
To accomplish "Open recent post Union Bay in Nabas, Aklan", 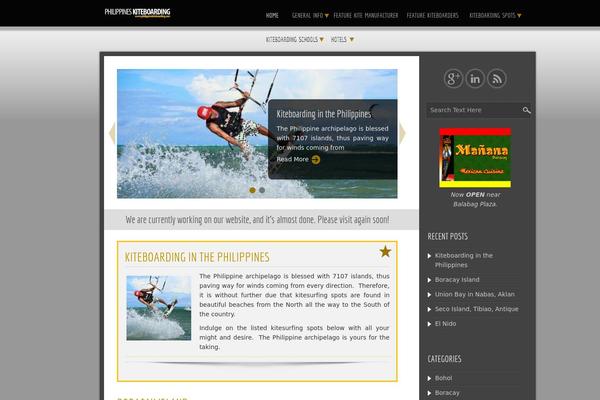I will [x=474, y=294].
